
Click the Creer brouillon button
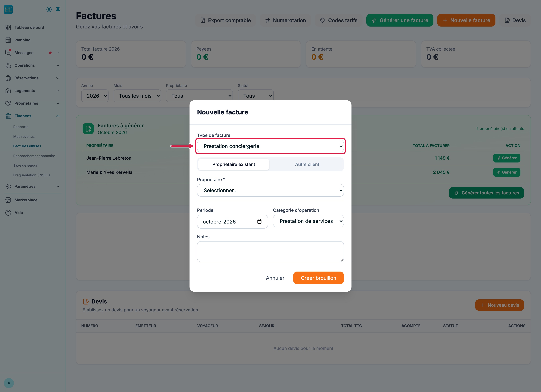[x=318, y=278]
